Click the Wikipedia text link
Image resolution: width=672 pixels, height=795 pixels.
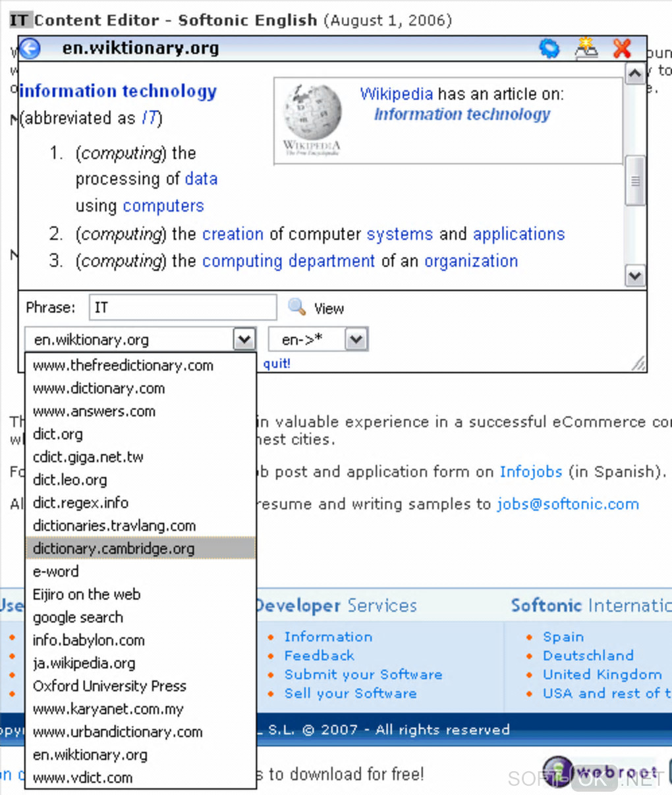pos(396,94)
